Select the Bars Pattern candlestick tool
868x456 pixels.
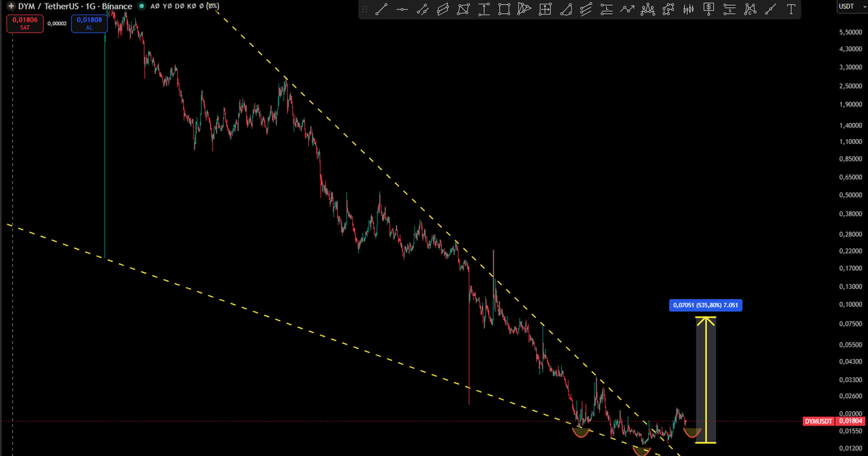(688, 9)
